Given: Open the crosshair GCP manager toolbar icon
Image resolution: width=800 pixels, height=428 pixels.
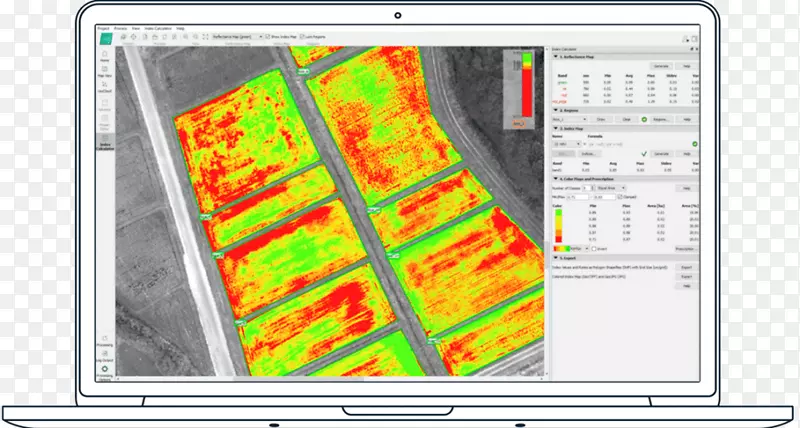Looking at the screenshot, I should point(134,37).
